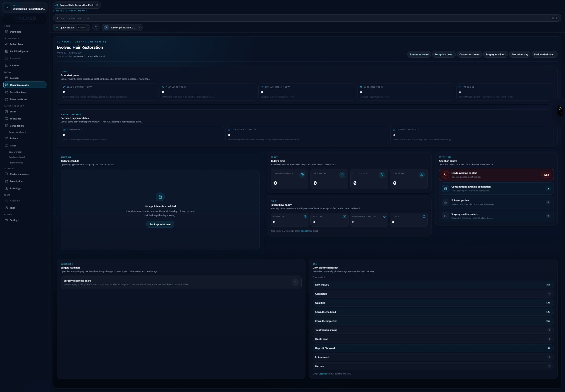Click the phone icon on Leads awaiting contact
Image resolution: width=565 pixels, height=392 pixels.
tap(445, 175)
